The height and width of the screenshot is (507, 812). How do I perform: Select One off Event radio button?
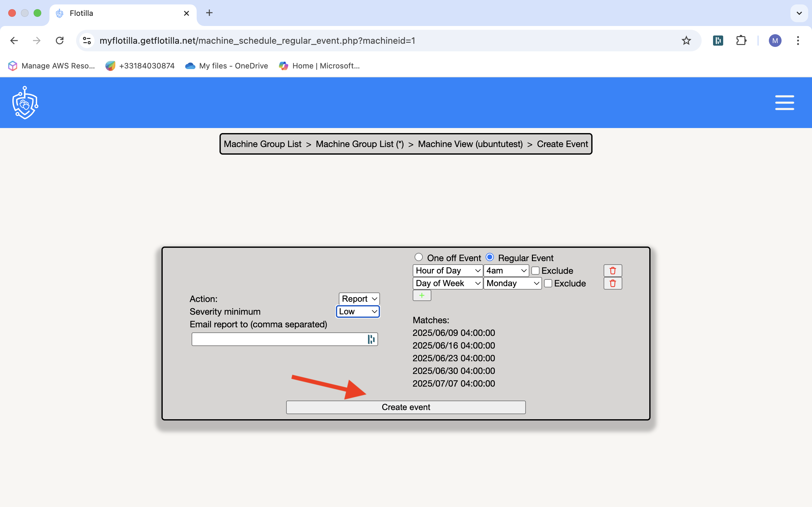(x=418, y=257)
